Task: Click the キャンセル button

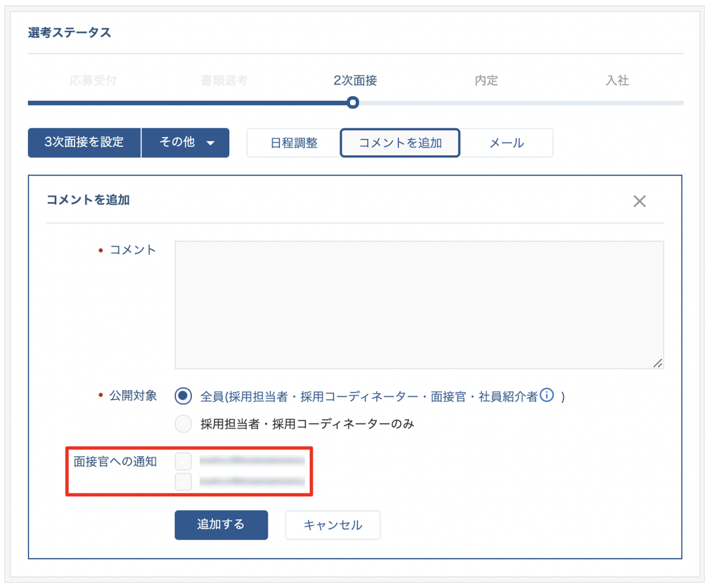Action: point(332,525)
